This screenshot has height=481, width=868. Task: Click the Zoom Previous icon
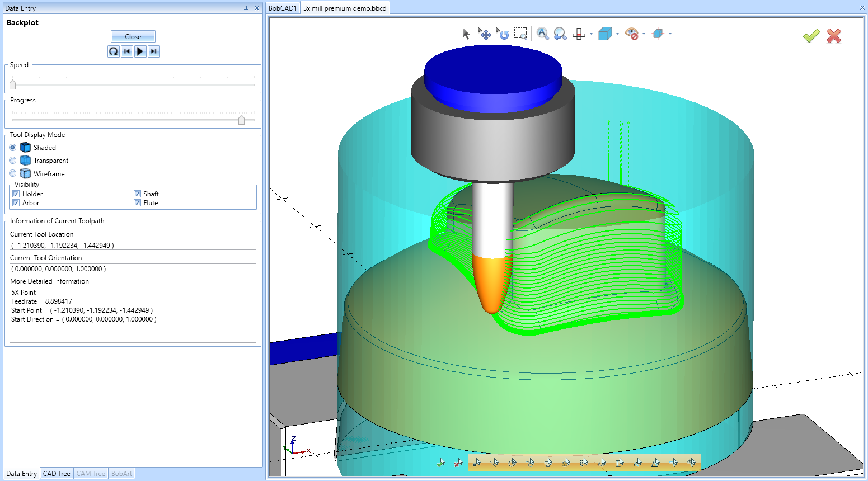pos(560,34)
